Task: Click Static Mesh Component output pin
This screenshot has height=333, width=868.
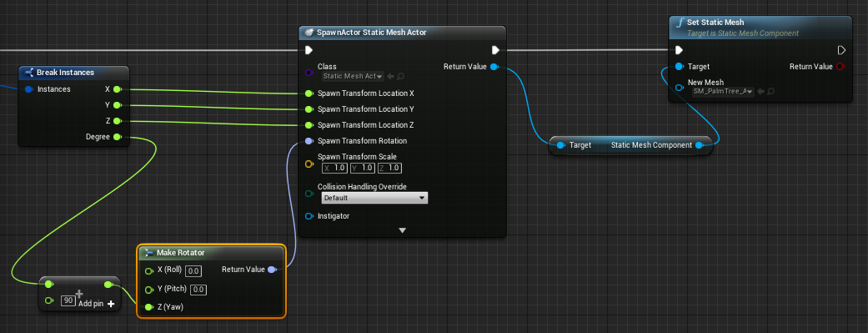Action: click(699, 145)
